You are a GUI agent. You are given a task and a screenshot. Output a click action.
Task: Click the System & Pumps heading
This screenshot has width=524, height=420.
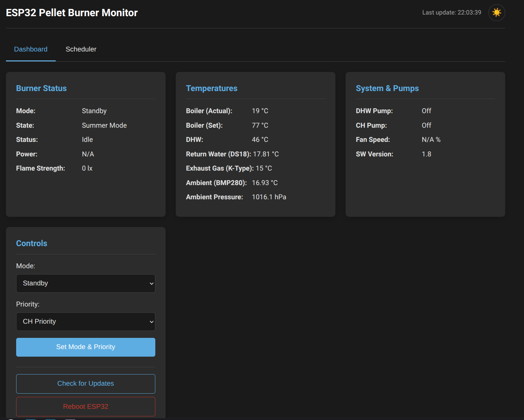(x=387, y=88)
